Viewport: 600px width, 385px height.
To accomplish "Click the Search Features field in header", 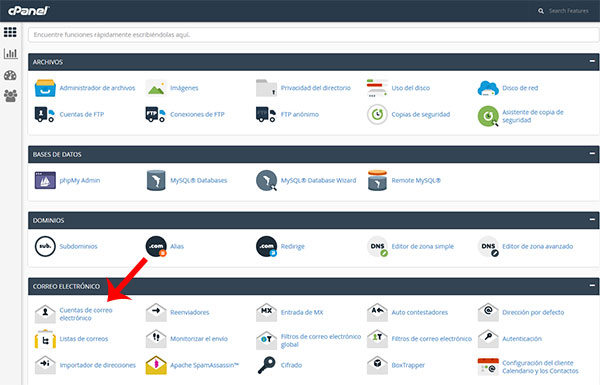I will click(x=569, y=11).
